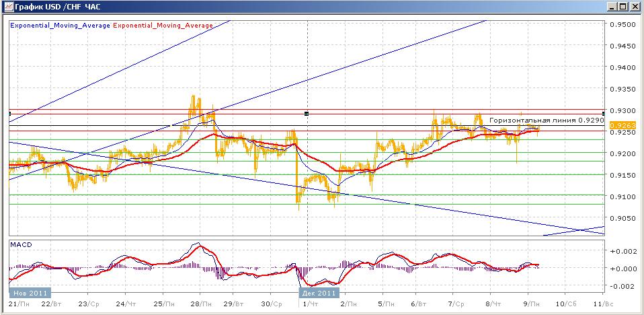644x315 pixels.
Task: Select the red Exponential_Moving_Average legend label
Action: 163,26
